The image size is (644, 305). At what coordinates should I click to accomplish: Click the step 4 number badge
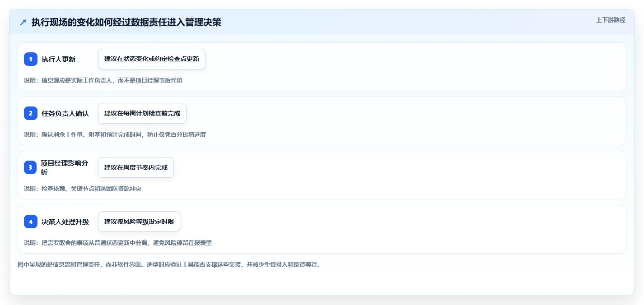(x=31, y=222)
